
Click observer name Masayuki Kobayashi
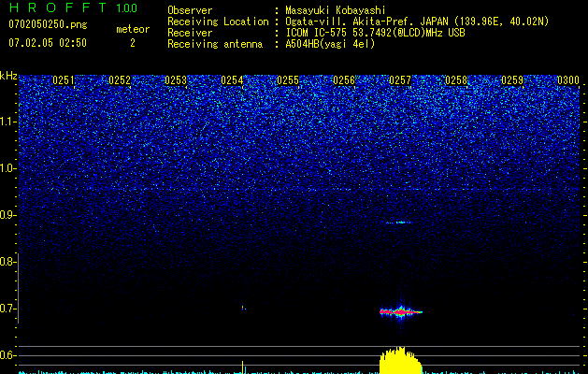point(336,10)
